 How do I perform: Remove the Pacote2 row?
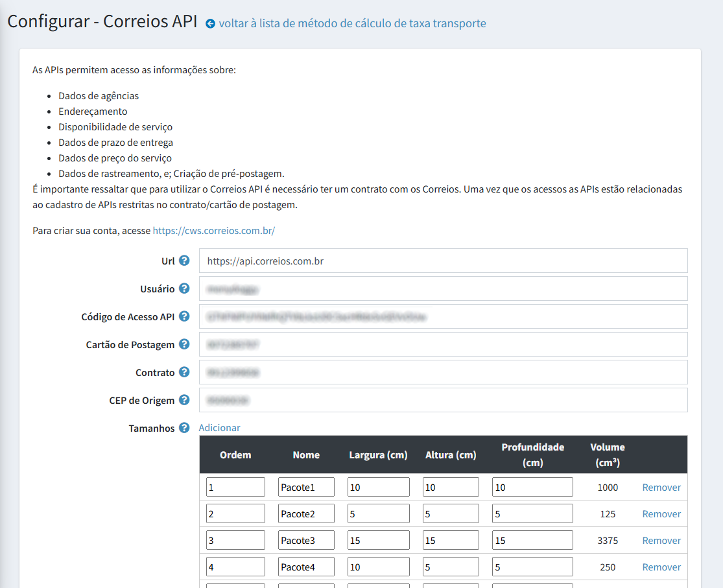661,514
